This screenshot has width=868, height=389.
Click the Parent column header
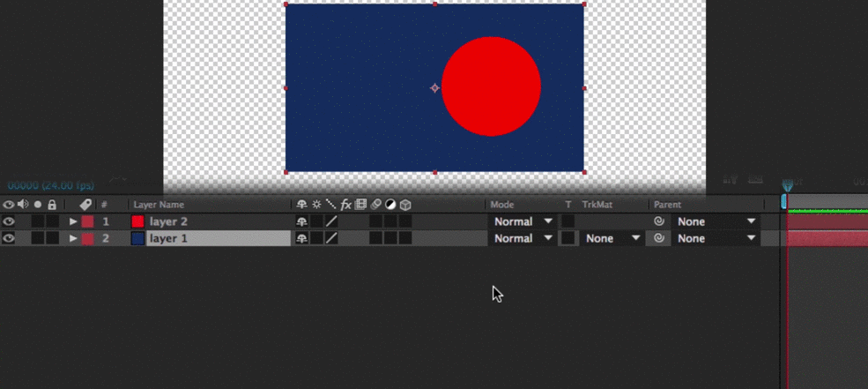[667, 205]
